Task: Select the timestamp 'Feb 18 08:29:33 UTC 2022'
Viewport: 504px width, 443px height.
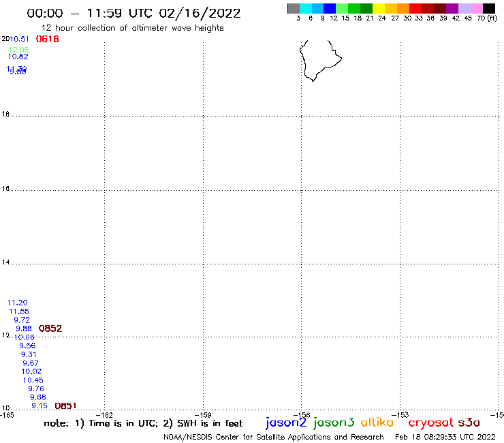Action: [445, 437]
